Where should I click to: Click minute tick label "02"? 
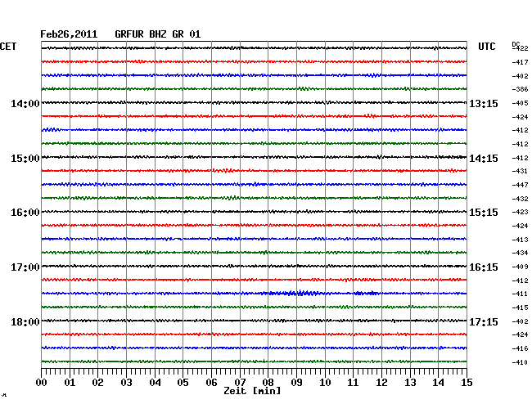97,383
